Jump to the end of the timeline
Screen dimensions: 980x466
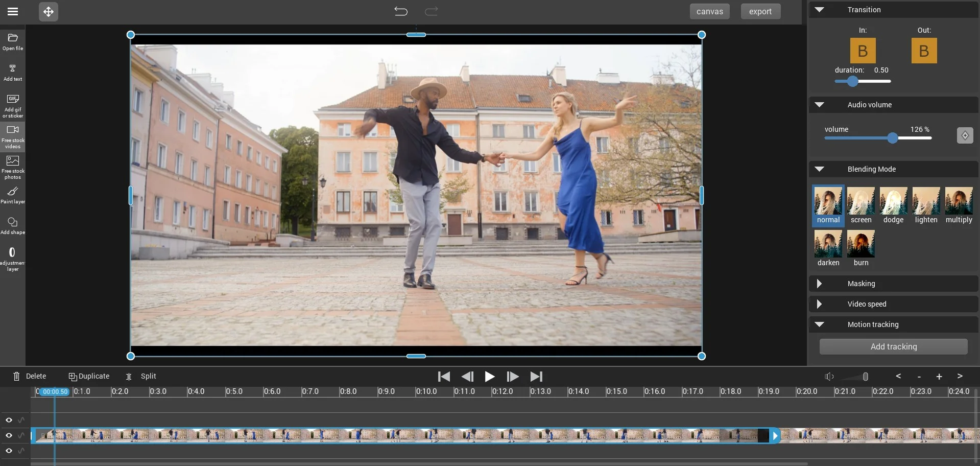[536, 377]
